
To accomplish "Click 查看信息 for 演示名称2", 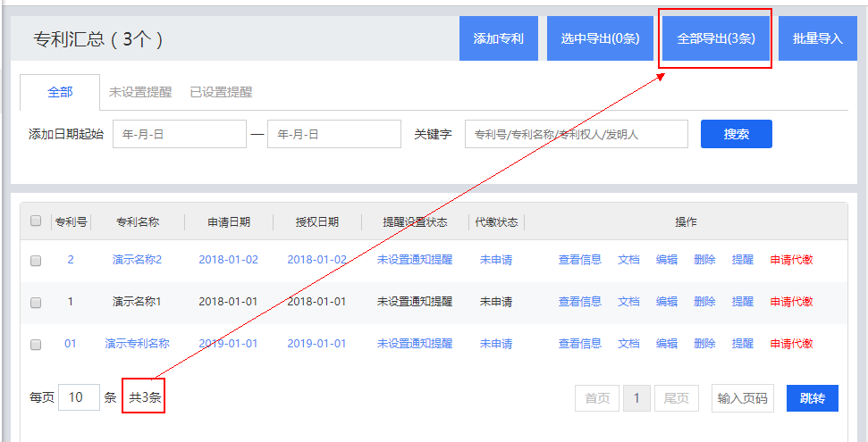I will [x=579, y=260].
